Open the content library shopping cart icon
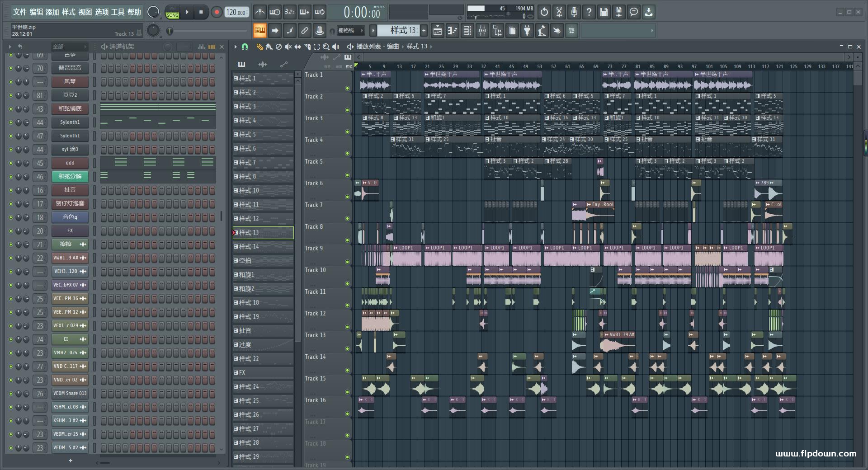Image resolution: width=868 pixels, height=470 pixels. [572, 31]
